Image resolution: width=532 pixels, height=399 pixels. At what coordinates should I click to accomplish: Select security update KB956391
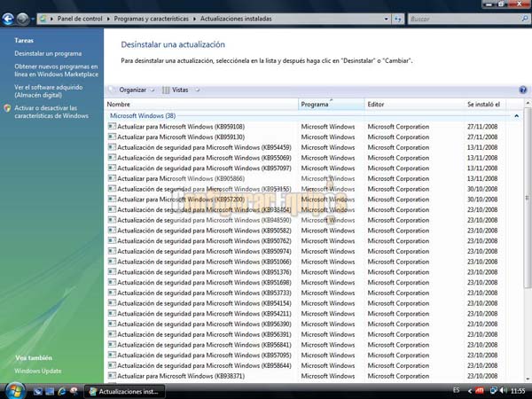coord(305,334)
